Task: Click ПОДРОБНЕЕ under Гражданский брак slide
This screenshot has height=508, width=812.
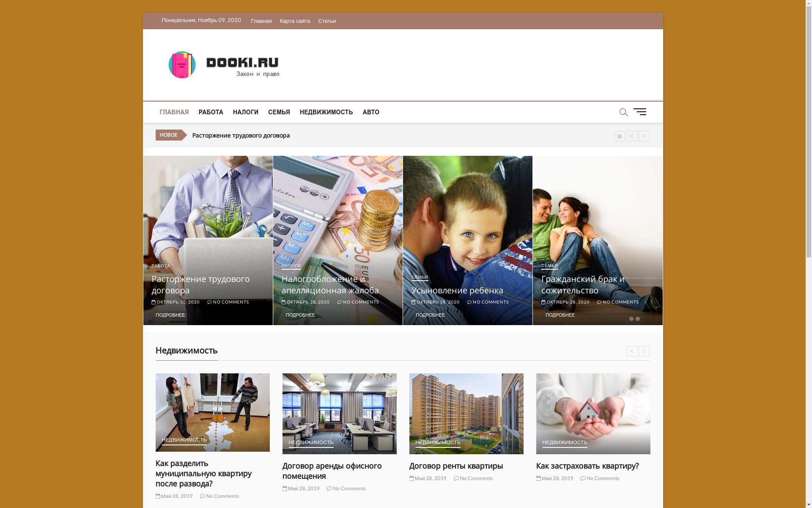Action: click(x=560, y=315)
